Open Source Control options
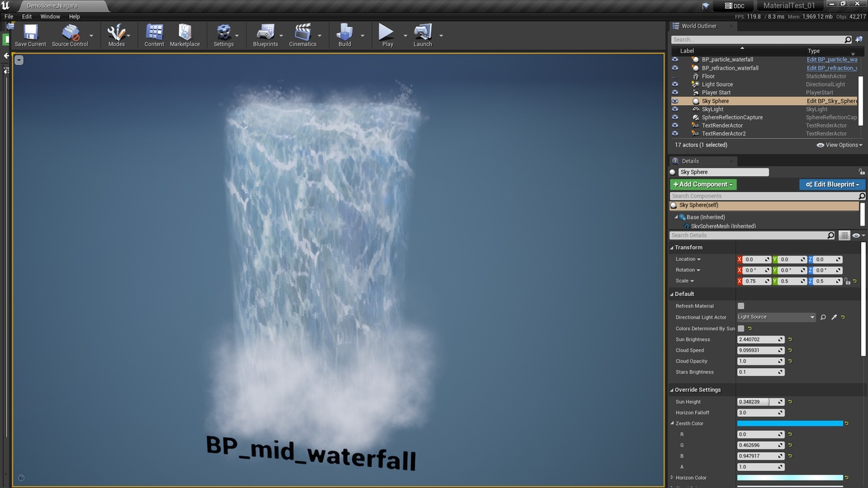 tap(71, 32)
